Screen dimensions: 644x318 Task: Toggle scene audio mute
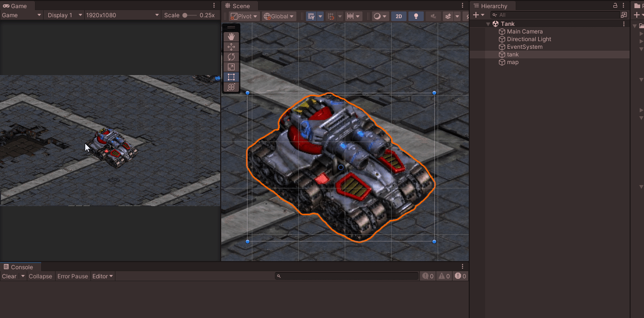433,16
